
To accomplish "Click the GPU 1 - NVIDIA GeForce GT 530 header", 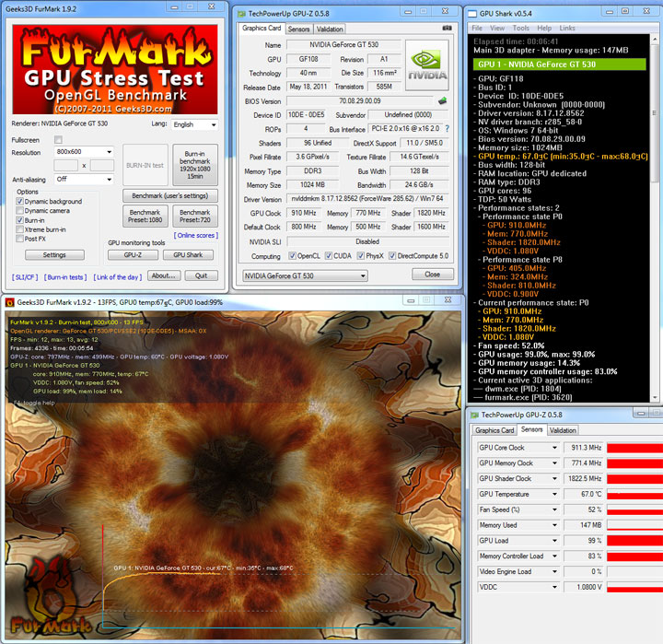I will [560, 64].
